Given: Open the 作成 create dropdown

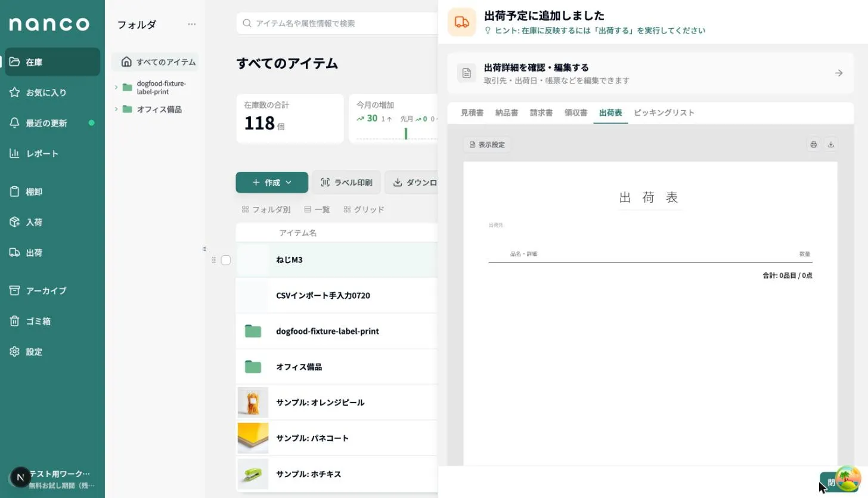Looking at the screenshot, I should point(272,183).
